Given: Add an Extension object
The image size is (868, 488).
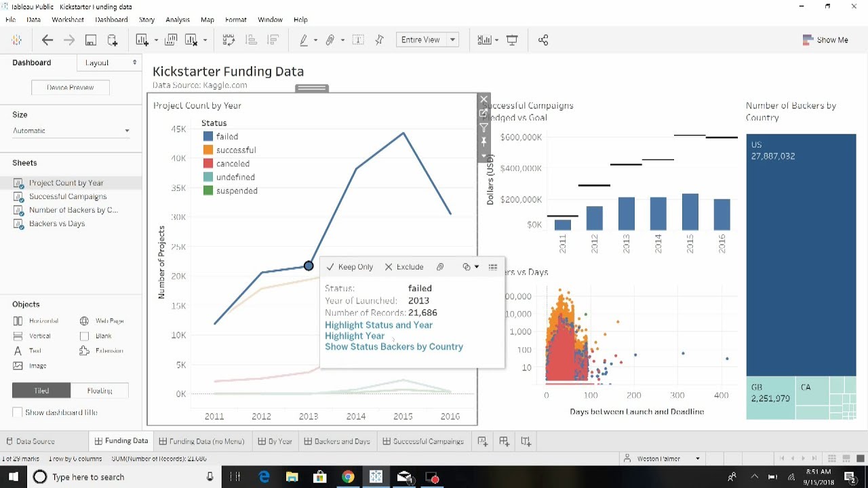Looking at the screenshot, I should [101, 350].
